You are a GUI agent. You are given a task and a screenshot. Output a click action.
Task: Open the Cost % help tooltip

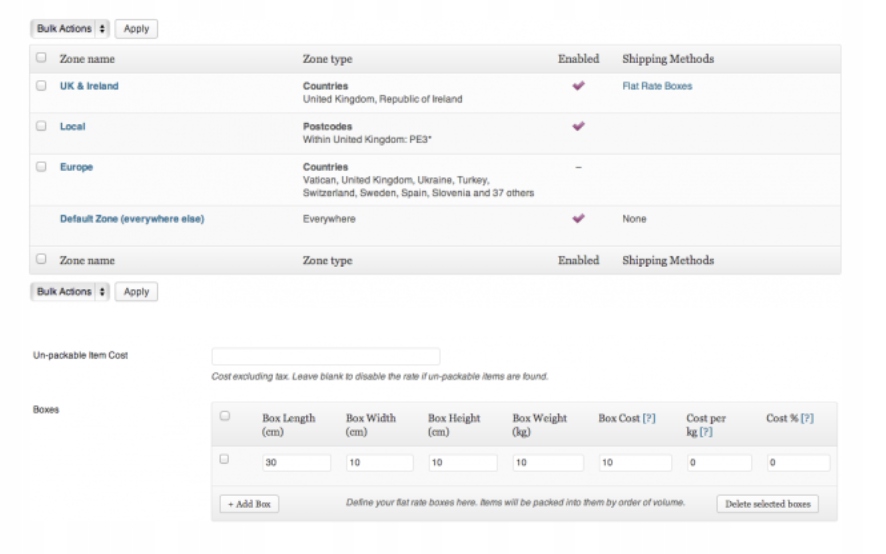coord(807,418)
